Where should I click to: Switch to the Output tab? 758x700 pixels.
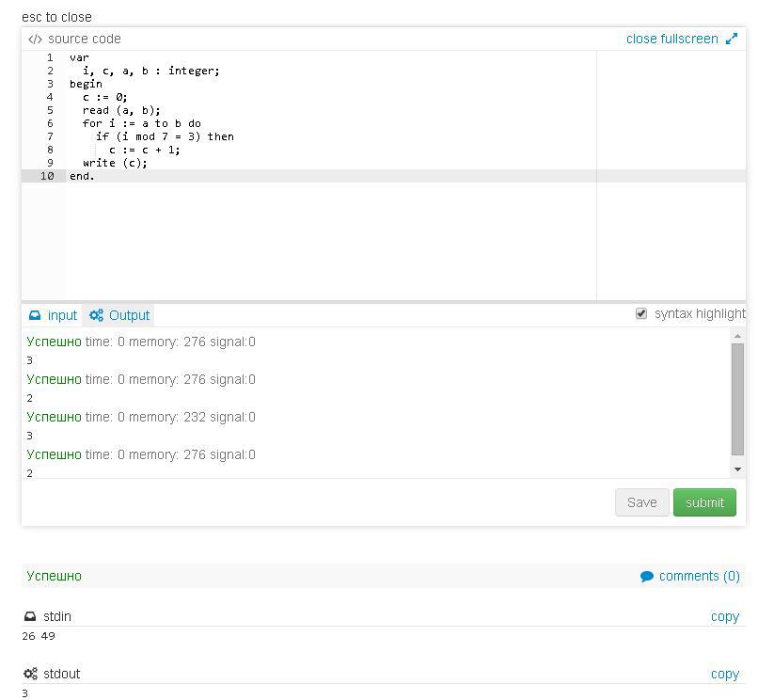(x=129, y=315)
